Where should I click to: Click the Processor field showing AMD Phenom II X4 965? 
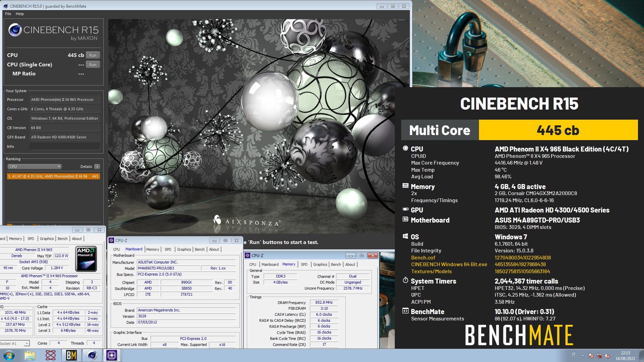pyautogui.click(x=65, y=100)
